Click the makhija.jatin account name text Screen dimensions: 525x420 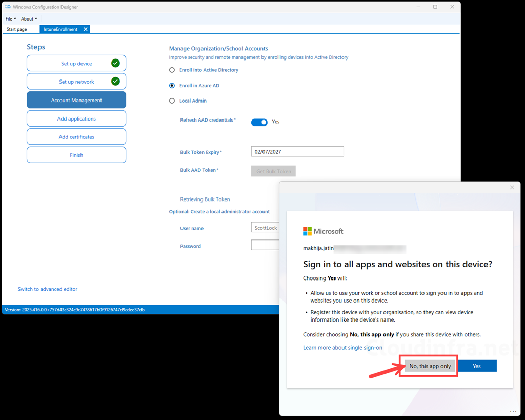318,248
